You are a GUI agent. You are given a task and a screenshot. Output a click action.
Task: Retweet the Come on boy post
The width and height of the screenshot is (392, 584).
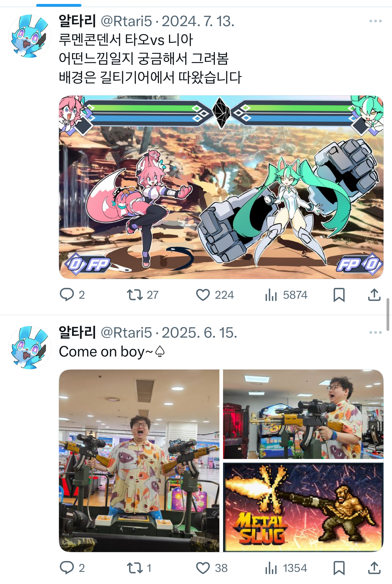tap(139, 568)
